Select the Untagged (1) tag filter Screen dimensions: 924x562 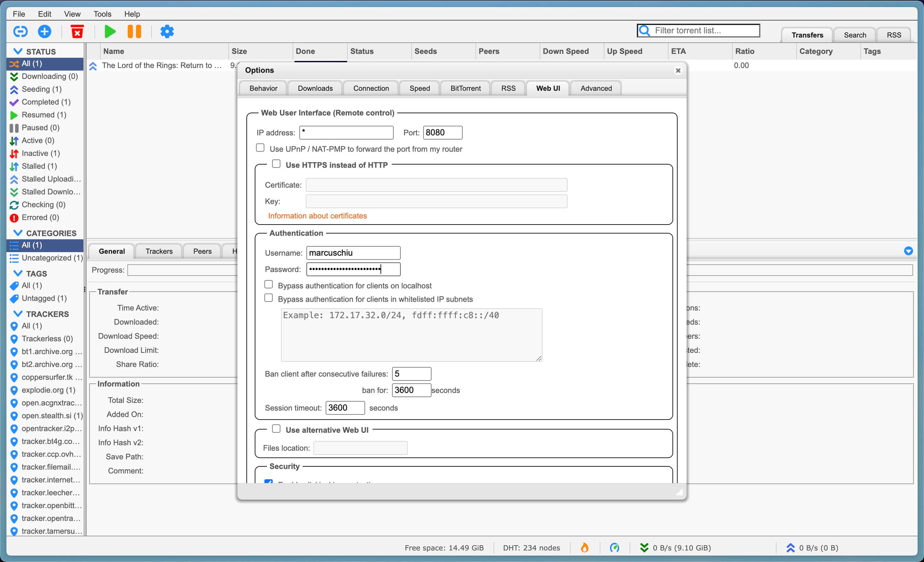(45, 298)
